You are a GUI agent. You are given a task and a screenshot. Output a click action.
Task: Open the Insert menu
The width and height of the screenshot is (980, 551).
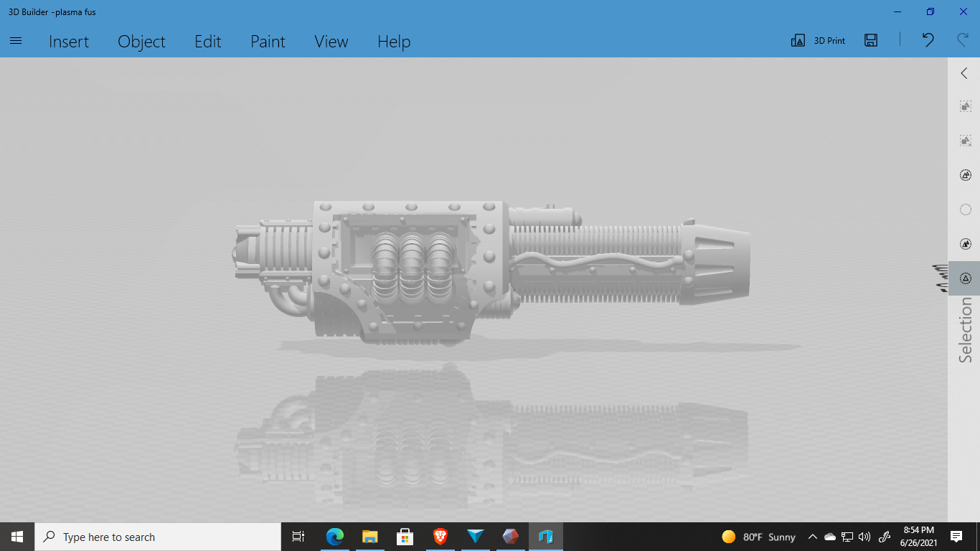pyautogui.click(x=69, y=42)
